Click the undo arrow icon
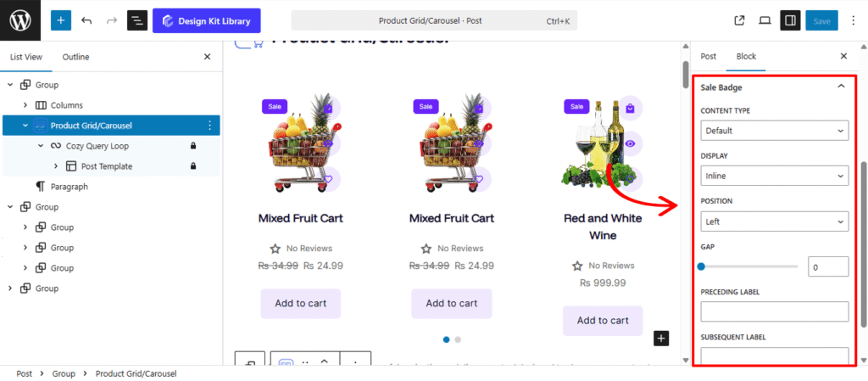The image size is (868, 381). tap(86, 20)
